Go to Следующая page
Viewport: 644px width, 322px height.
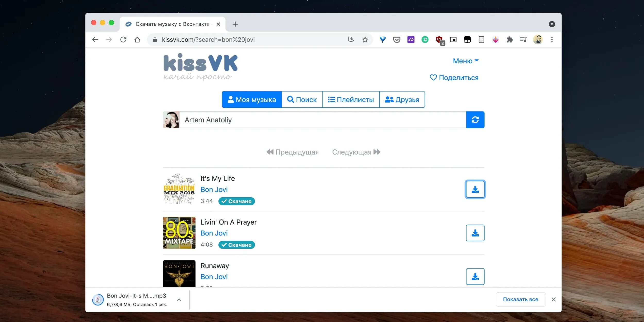[x=356, y=152]
